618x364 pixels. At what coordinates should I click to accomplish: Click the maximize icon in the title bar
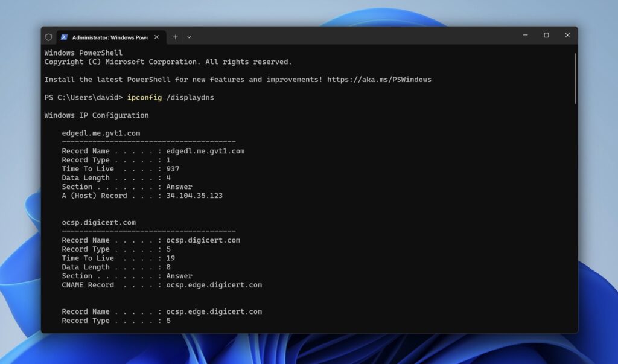pyautogui.click(x=546, y=35)
